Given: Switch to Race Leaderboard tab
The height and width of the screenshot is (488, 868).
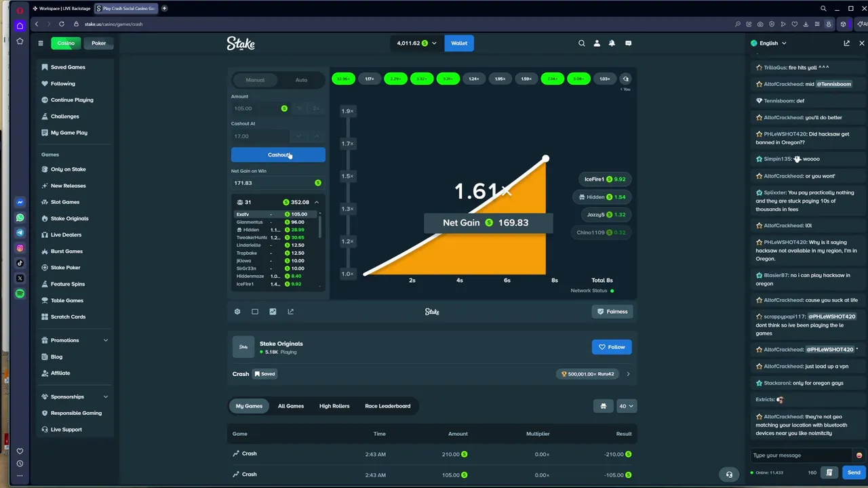Looking at the screenshot, I should (x=388, y=406).
